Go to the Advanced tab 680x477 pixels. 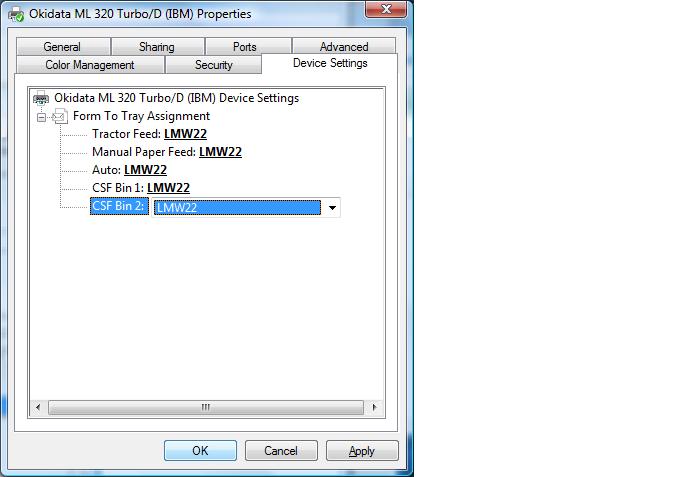(343, 47)
